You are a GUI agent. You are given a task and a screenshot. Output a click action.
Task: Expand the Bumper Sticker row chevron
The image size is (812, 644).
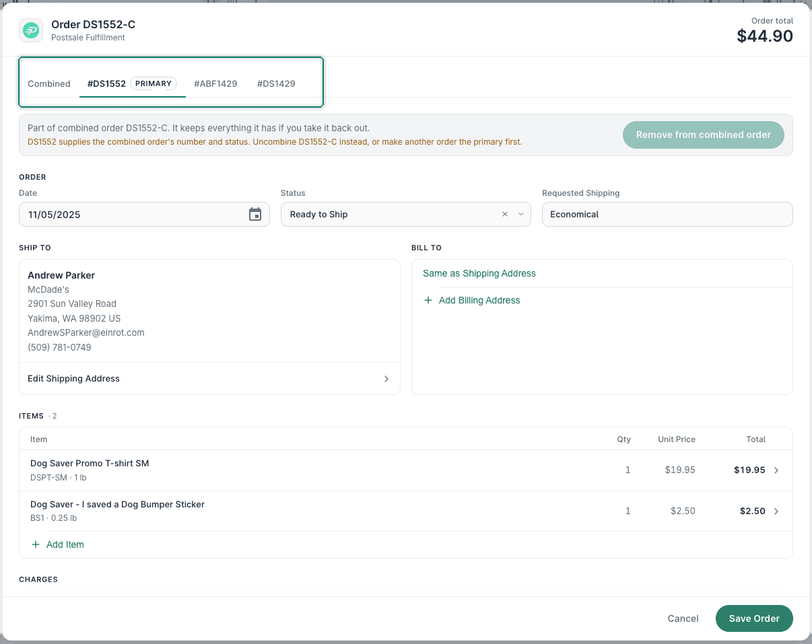pos(776,511)
